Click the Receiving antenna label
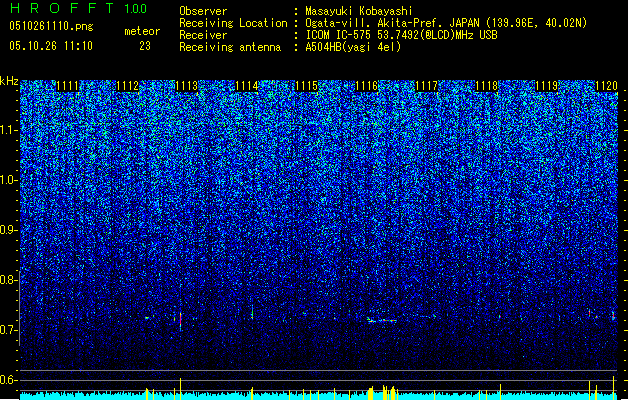Viewport: 629px width, 400px height. click(x=230, y=47)
